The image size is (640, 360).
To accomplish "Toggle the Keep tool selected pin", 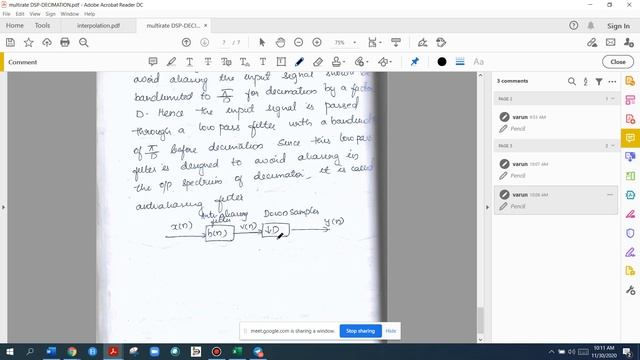I will tap(415, 62).
